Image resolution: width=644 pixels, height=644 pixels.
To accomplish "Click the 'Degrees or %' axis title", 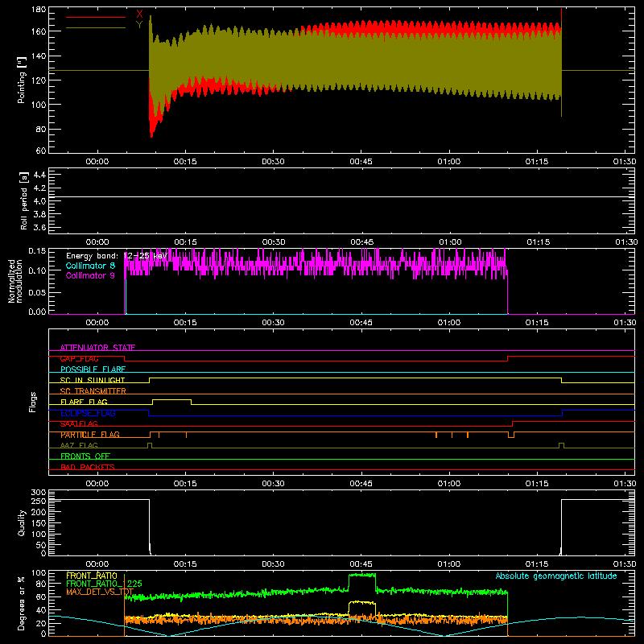I will pyautogui.click(x=22, y=603).
